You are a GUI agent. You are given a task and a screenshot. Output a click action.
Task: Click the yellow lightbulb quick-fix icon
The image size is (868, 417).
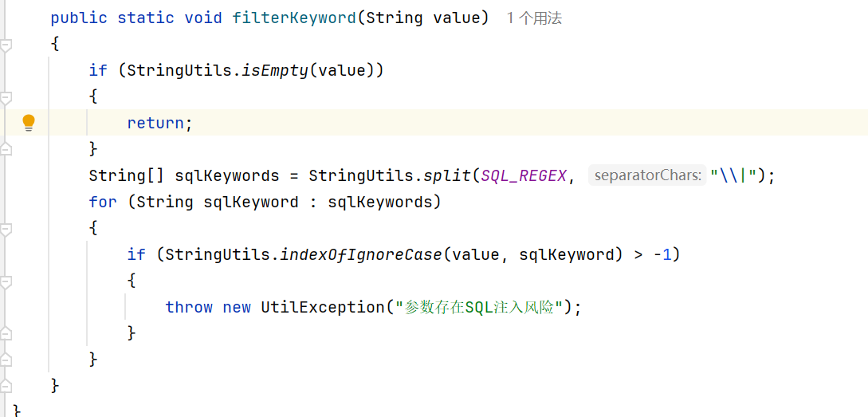pyautogui.click(x=29, y=122)
